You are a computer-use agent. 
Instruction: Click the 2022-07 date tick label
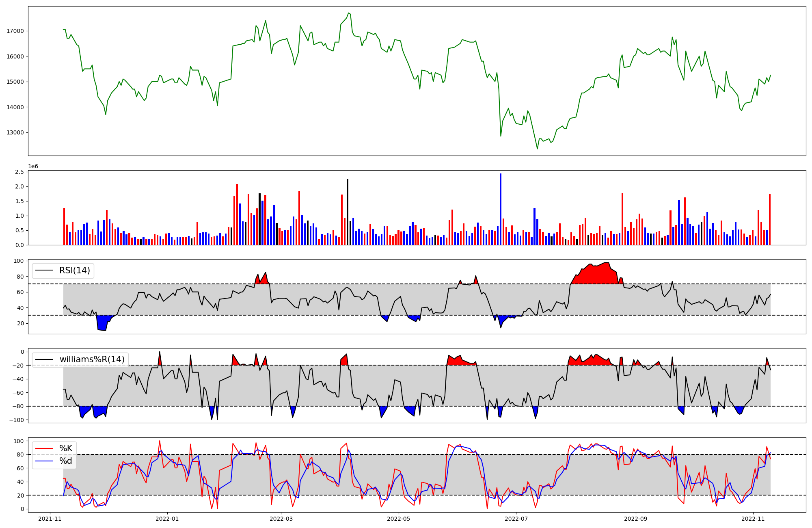click(x=516, y=519)
